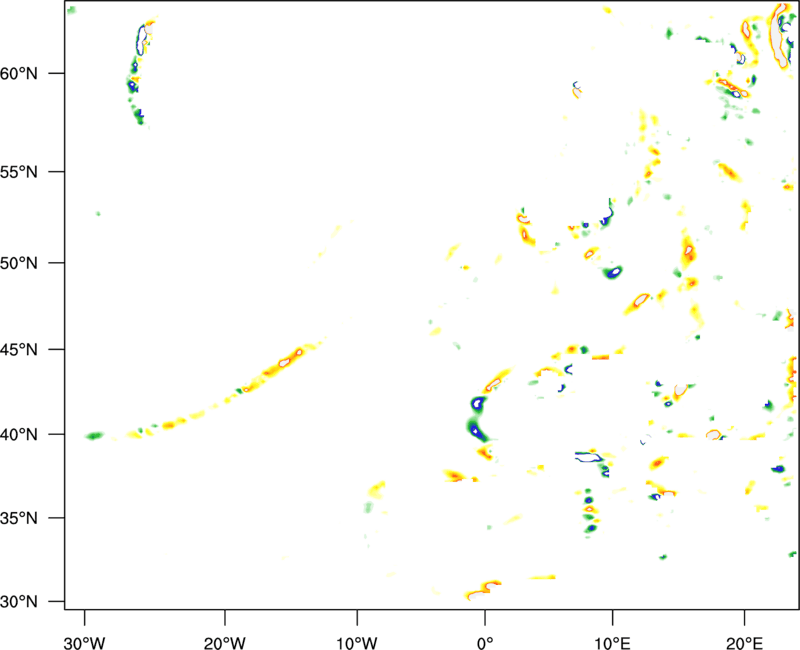Click the 0° longitude label
This screenshot has width=800, height=650.
[x=485, y=643]
